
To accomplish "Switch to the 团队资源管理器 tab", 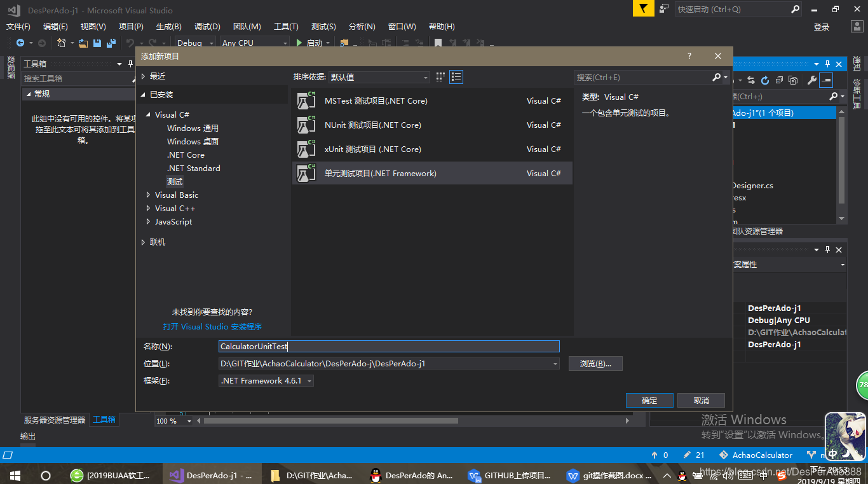I will tap(757, 232).
